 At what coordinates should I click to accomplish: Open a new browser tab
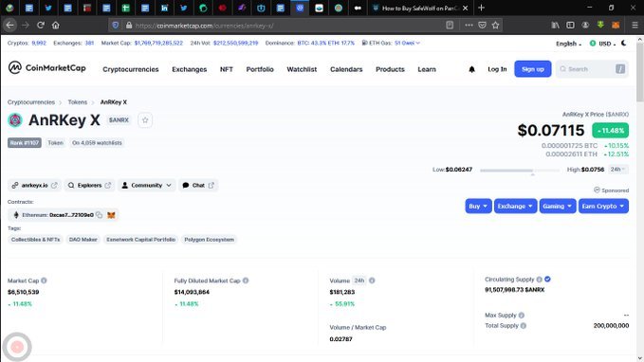tap(482, 8)
